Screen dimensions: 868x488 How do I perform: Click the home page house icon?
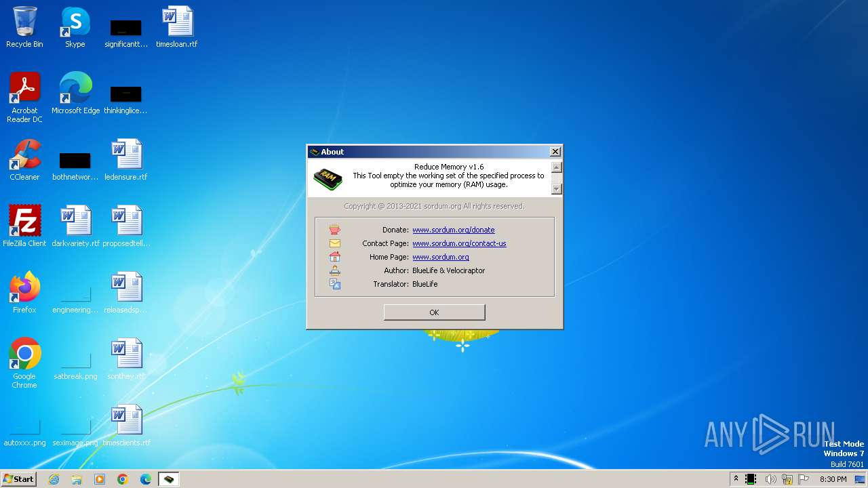(x=335, y=257)
